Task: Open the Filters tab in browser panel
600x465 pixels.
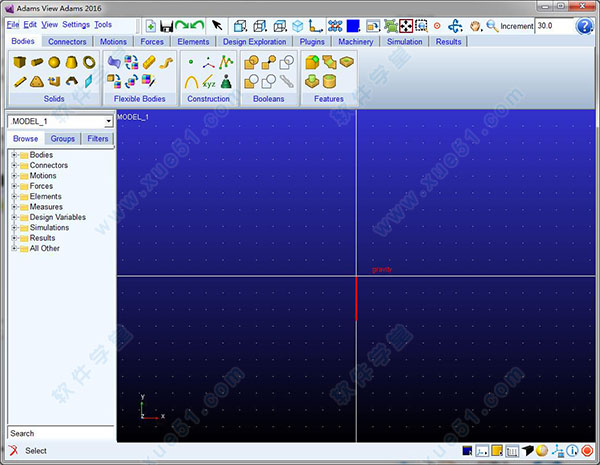Action: 97,139
